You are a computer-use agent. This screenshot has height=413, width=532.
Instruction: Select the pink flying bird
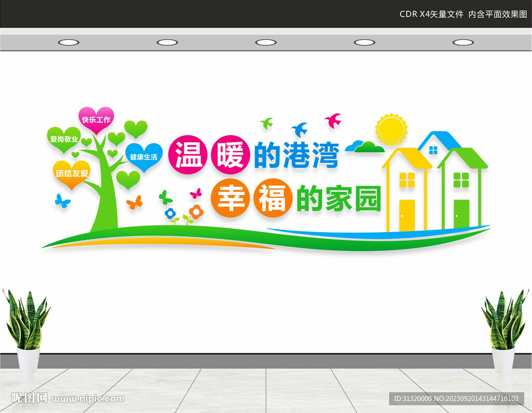(333, 121)
